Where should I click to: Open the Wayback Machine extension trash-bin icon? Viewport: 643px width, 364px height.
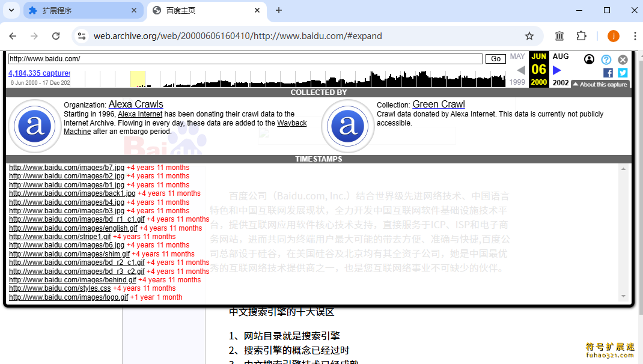[559, 36]
